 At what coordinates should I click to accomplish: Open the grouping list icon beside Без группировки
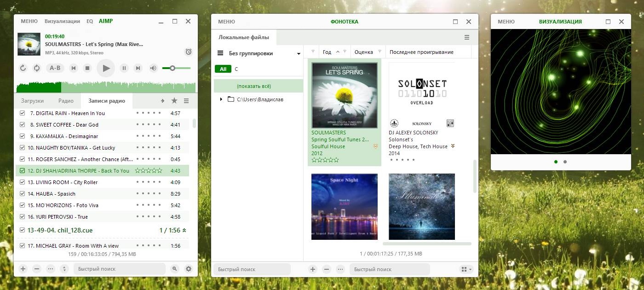(220, 53)
